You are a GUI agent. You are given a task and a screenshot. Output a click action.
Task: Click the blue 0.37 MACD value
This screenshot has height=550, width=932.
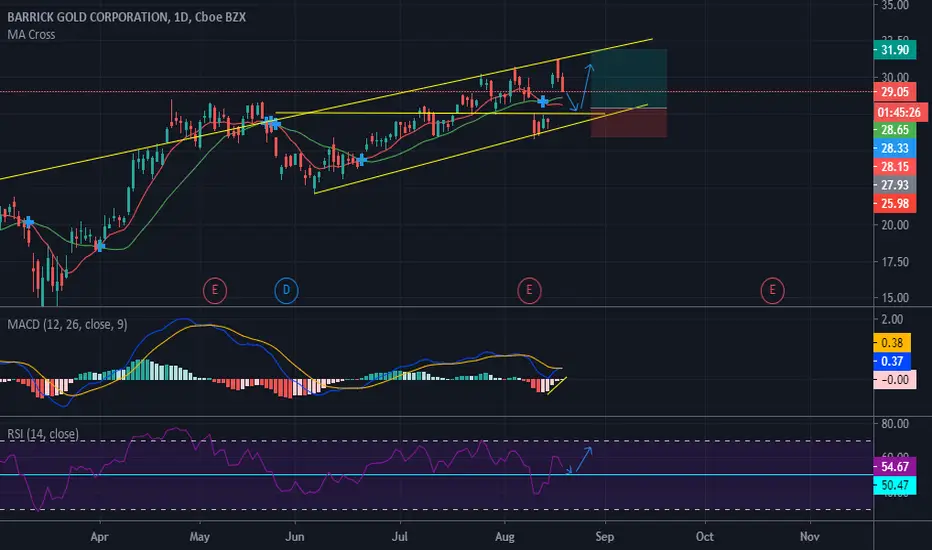pyautogui.click(x=892, y=361)
